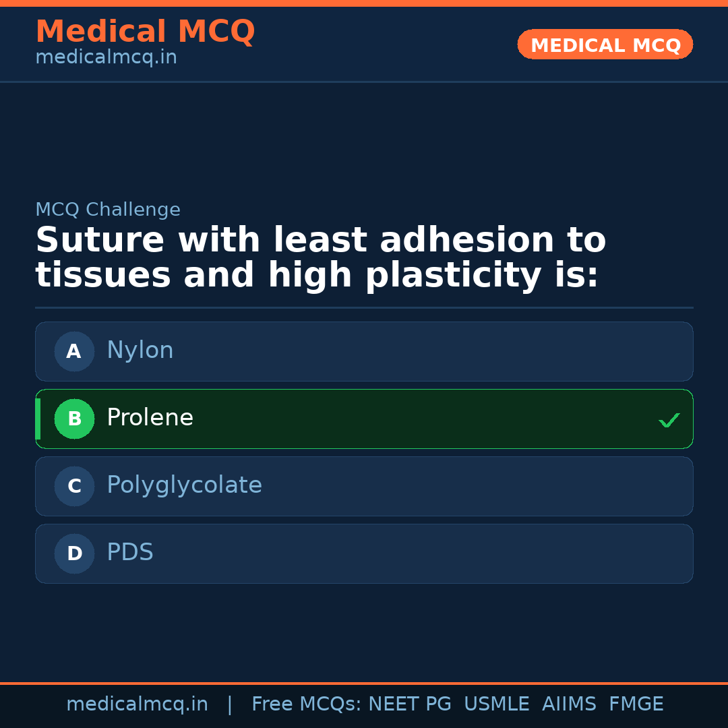The width and height of the screenshot is (728, 728).
Task: Click the suture question heading text
Action: point(320,258)
